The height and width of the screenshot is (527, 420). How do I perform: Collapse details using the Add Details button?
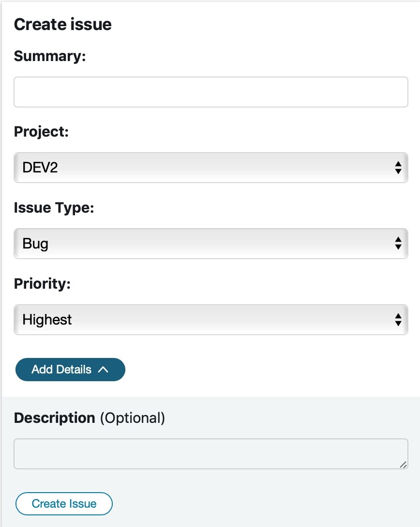(x=70, y=370)
